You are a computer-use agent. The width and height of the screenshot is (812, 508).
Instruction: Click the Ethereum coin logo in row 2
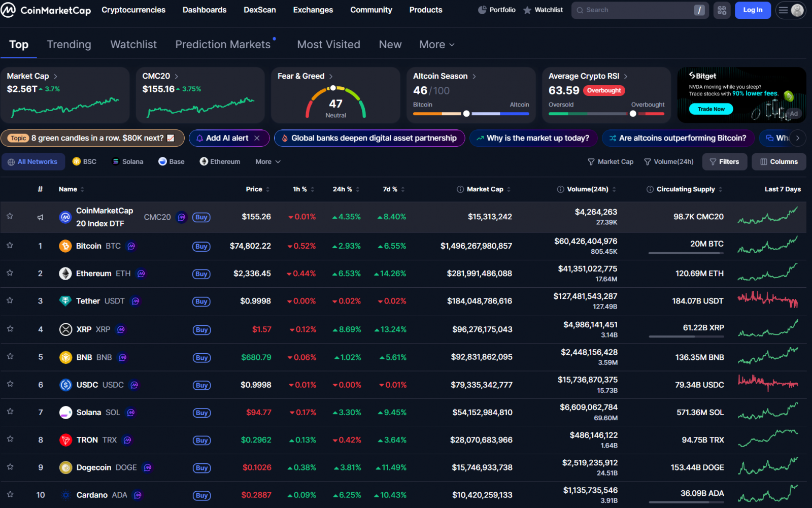65,274
